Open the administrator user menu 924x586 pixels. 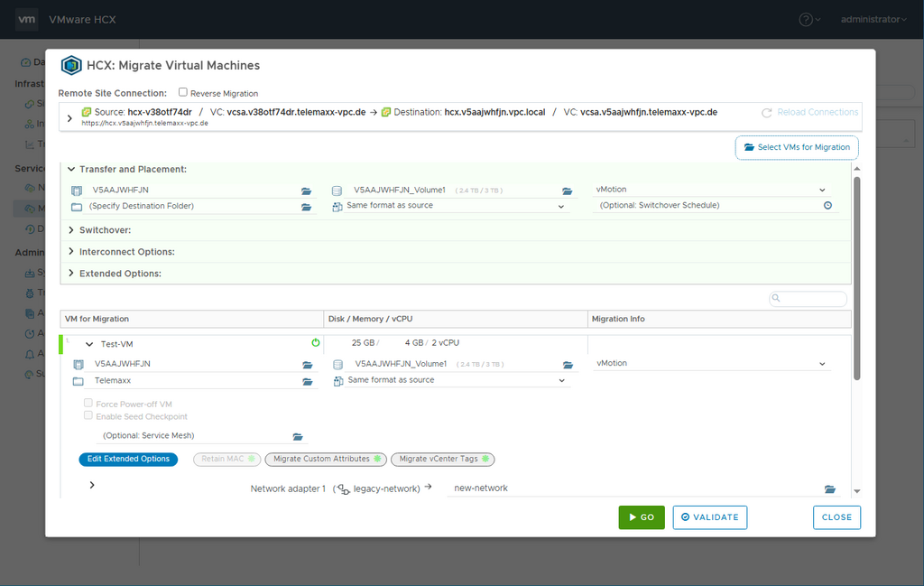[x=873, y=19]
